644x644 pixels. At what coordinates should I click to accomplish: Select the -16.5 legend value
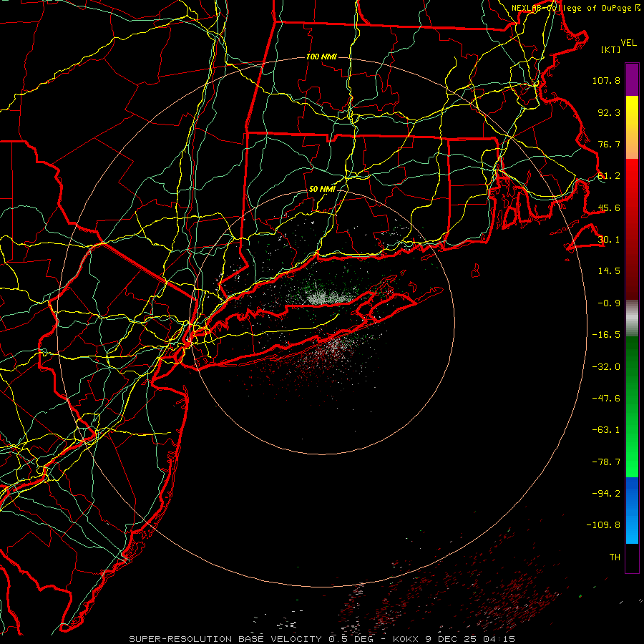click(x=606, y=335)
